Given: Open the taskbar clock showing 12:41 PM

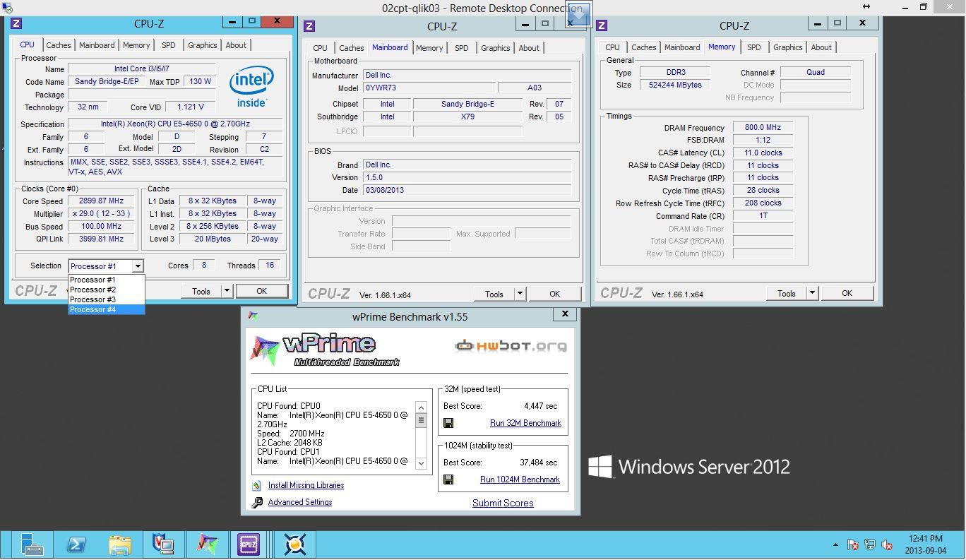Looking at the screenshot, I should pyautogui.click(x=925, y=544).
